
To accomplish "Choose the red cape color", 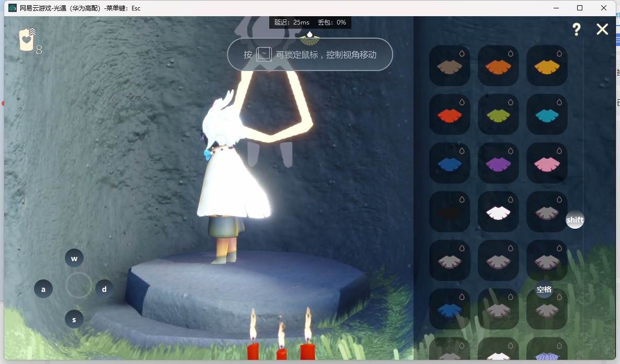I will [450, 114].
